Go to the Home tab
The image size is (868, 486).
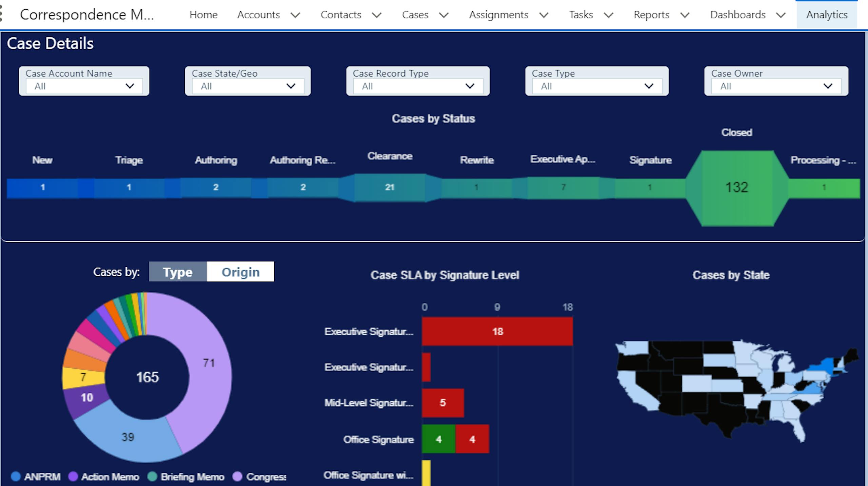point(203,15)
